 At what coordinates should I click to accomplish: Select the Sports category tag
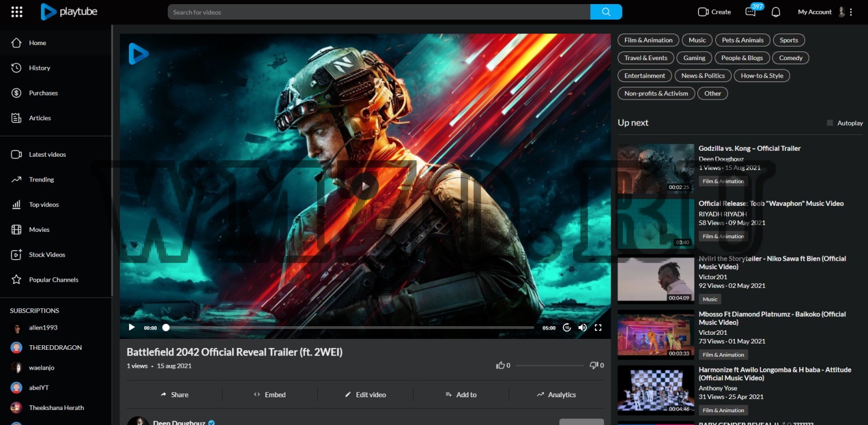coord(789,40)
